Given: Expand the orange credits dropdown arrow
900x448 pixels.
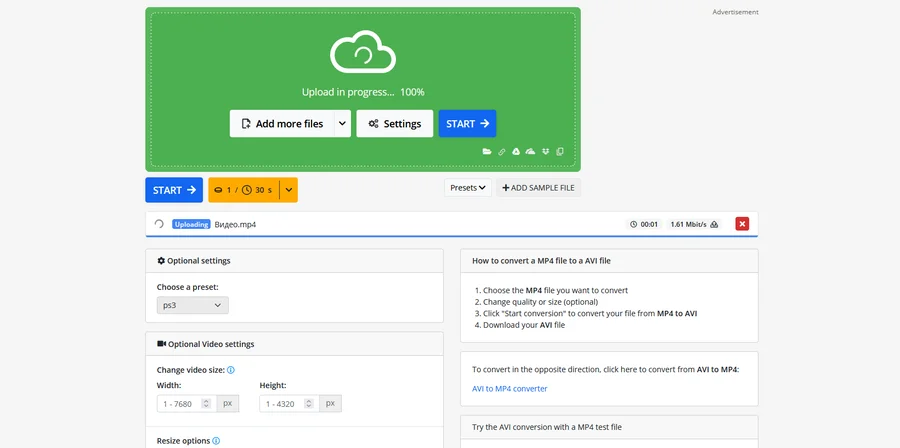Looking at the screenshot, I should pos(288,190).
